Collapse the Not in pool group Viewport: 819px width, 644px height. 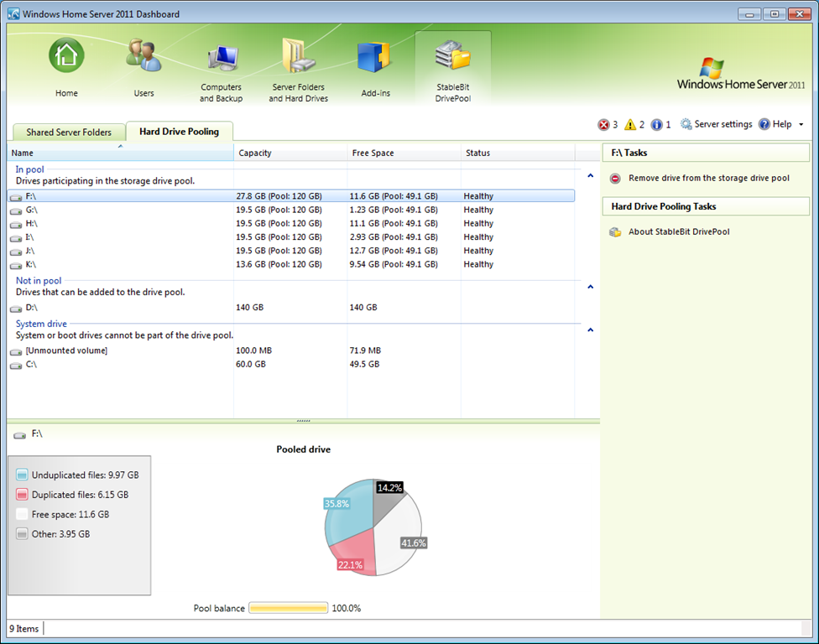pyautogui.click(x=590, y=287)
